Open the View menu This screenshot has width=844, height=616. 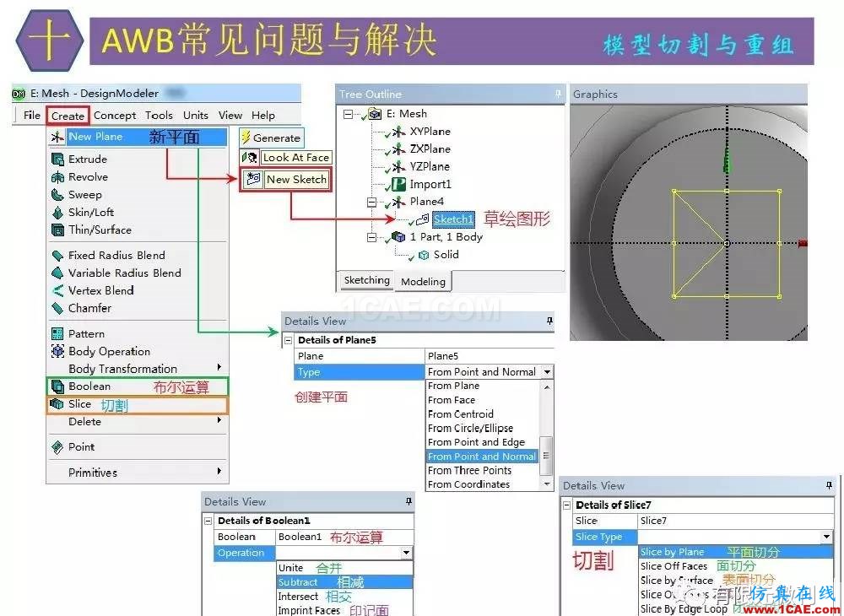pos(230,115)
